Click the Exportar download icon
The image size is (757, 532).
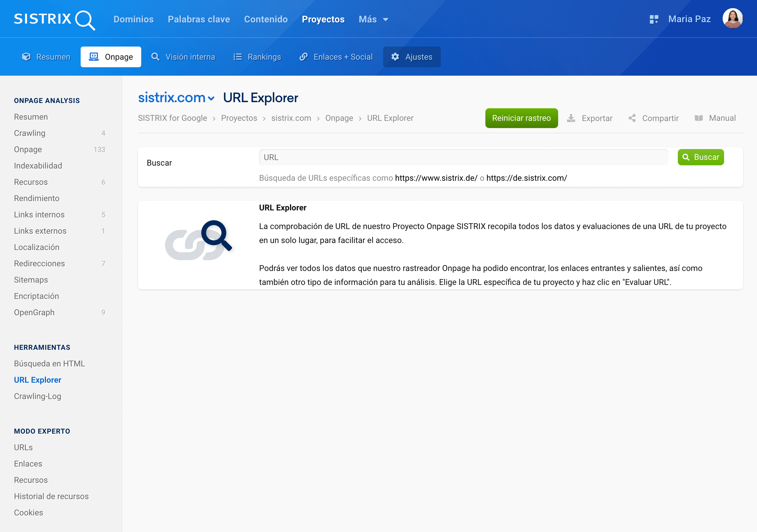tap(571, 118)
